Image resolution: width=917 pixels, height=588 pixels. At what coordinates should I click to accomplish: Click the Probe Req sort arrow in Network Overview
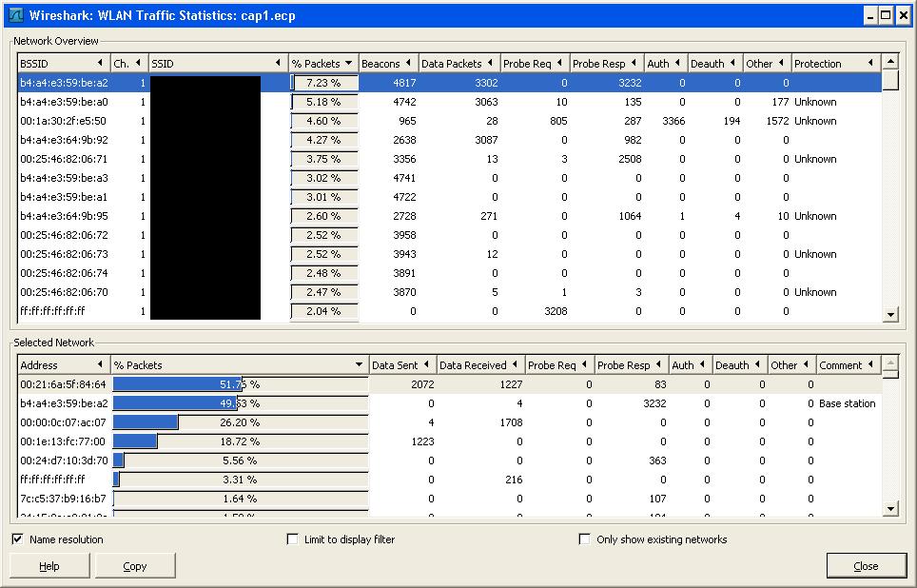click(559, 63)
